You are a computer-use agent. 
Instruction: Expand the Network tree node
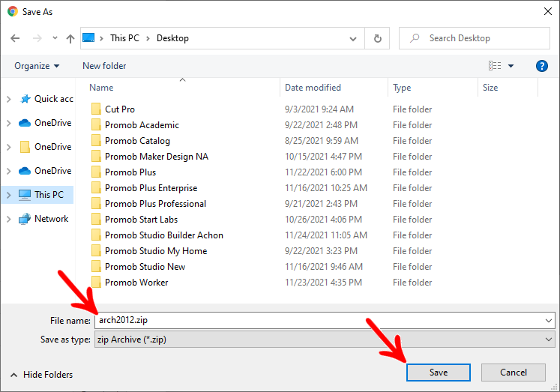[x=9, y=219]
